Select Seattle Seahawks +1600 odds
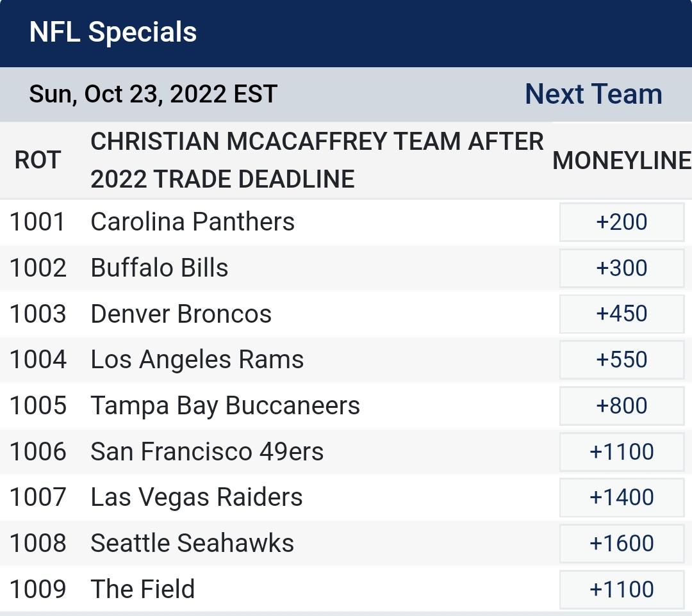 [x=622, y=543]
